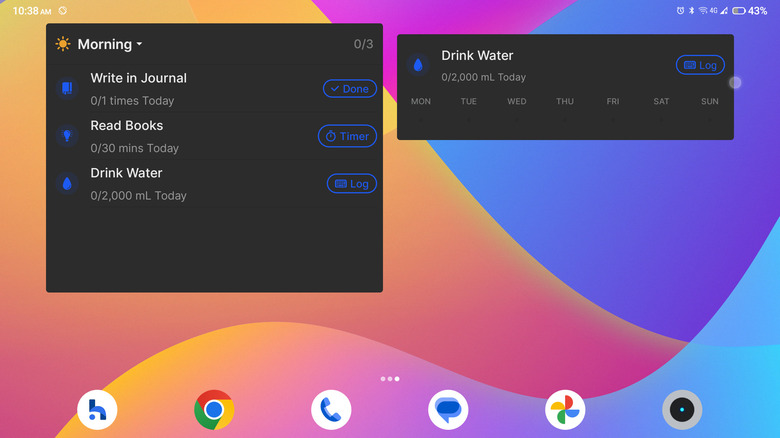The width and height of the screenshot is (780, 438).
Task: Launch Google Photos from the dock
Action: click(x=565, y=410)
